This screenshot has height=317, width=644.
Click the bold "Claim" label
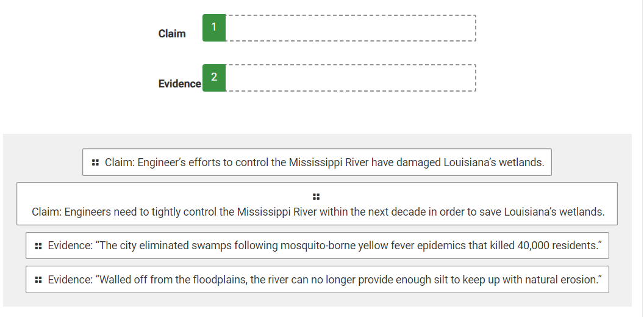(172, 34)
